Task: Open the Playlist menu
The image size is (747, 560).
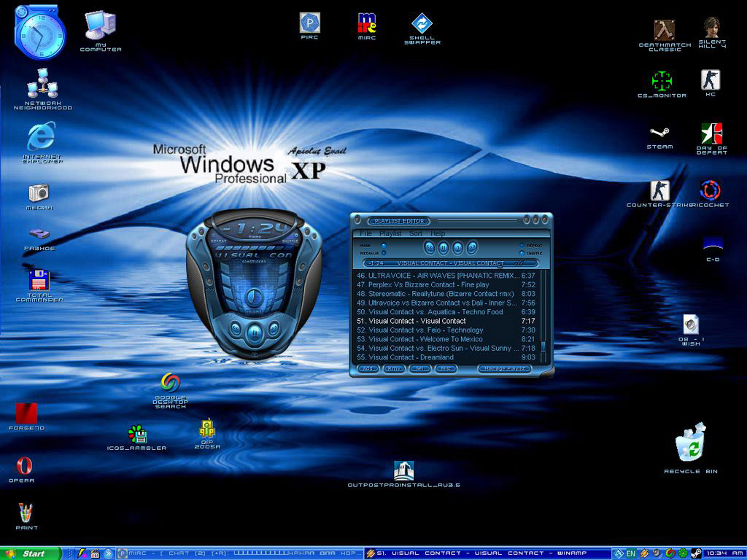Action: coord(390,233)
